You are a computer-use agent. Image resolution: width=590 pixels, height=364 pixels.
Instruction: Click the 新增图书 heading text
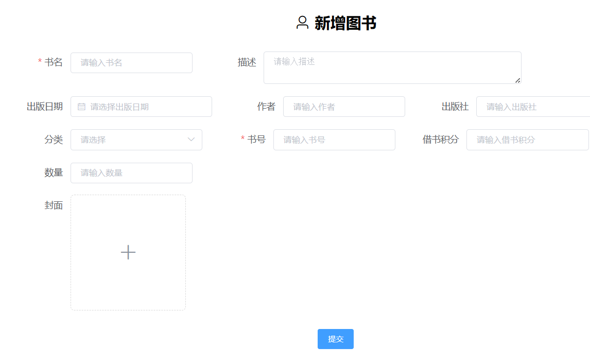[345, 23]
